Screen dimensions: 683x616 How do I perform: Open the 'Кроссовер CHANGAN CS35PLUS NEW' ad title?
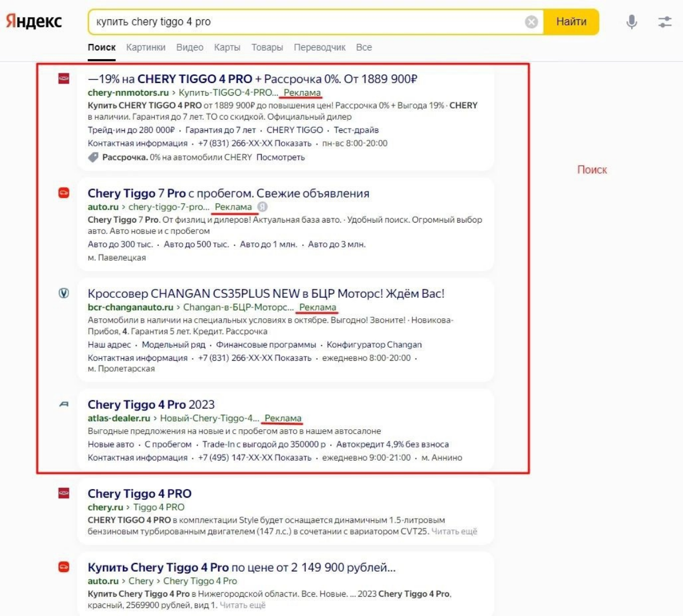[x=266, y=294]
